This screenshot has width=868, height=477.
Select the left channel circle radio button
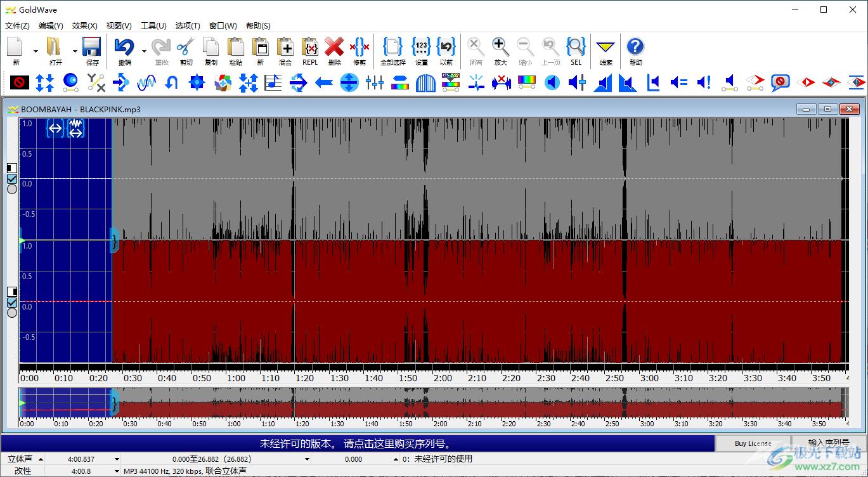coord(12,189)
